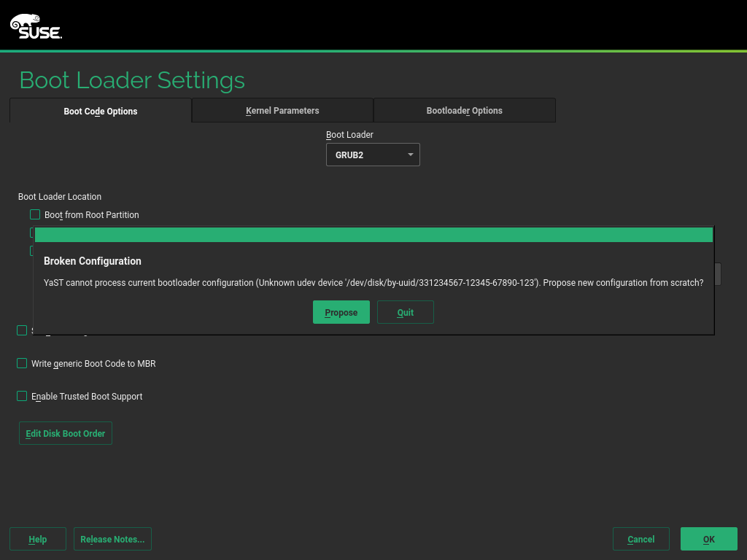Open Help at the bottom left
747x560 pixels.
point(38,539)
